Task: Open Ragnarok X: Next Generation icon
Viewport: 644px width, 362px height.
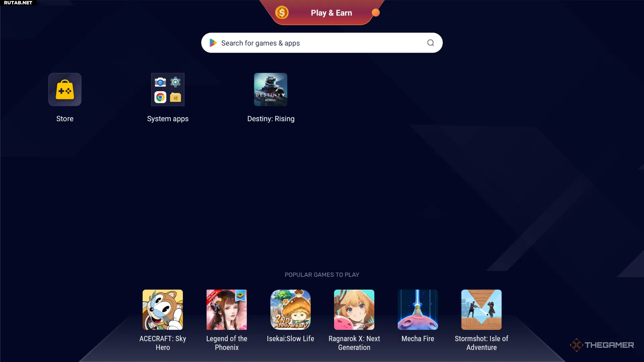Action: click(x=354, y=310)
